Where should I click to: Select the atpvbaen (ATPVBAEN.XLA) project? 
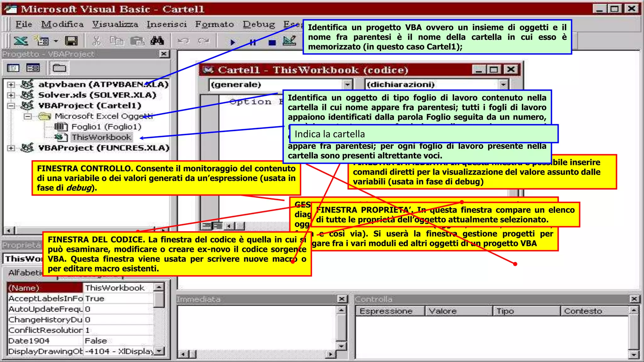[103, 84]
